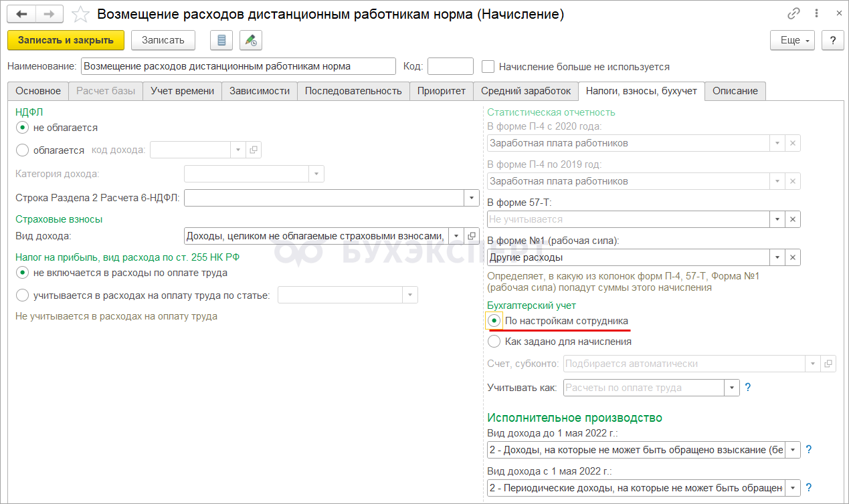Clear the В форме П-4 с 2020 года field
The width and height of the screenshot is (849, 504).
pos(793,143)
